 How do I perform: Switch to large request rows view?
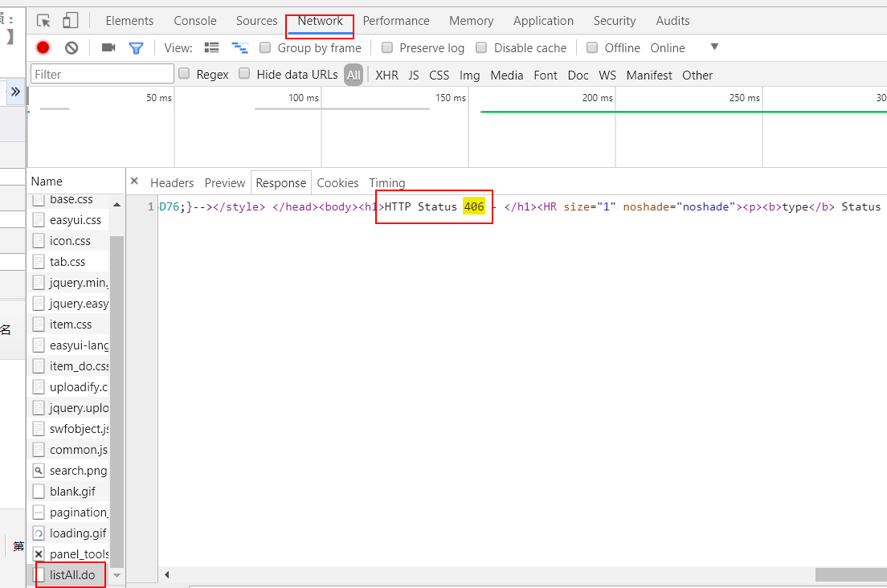(211, 47)
